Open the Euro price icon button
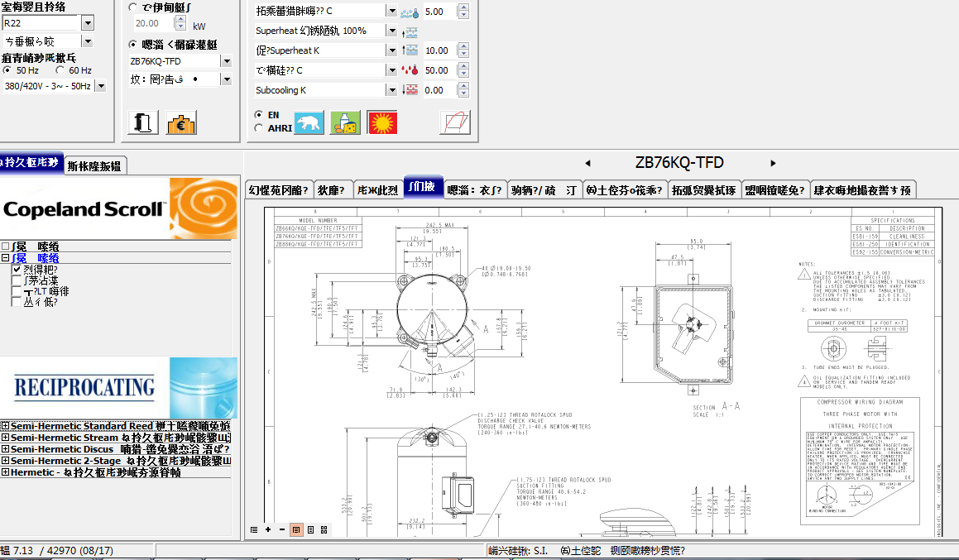Screen dimensions: 959x560 (181, 123)
